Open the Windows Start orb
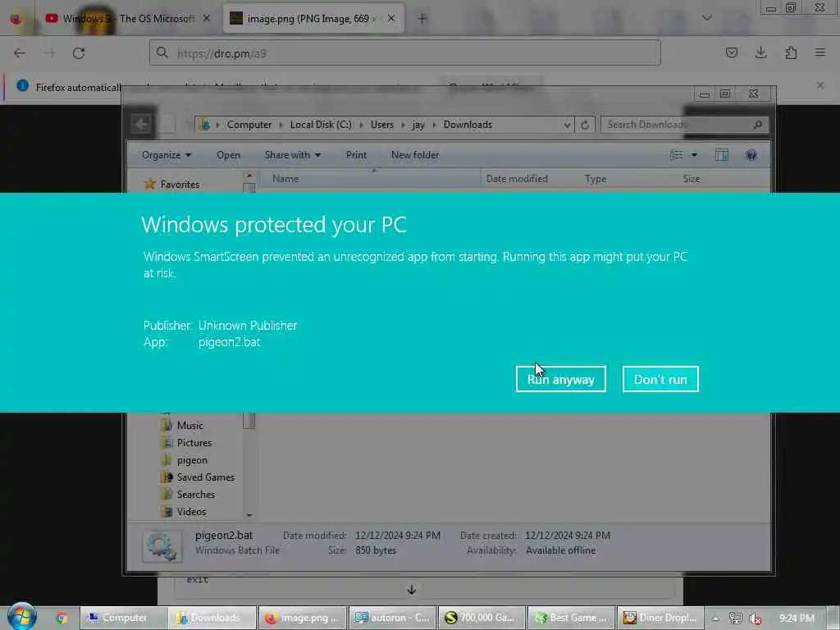Viewport: 840px width, 630px height. point(21,617)
